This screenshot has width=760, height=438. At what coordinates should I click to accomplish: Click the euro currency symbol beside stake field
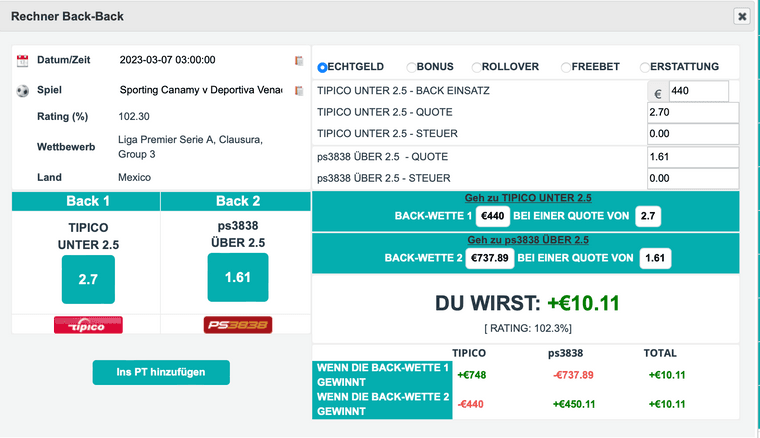[658, 94]
